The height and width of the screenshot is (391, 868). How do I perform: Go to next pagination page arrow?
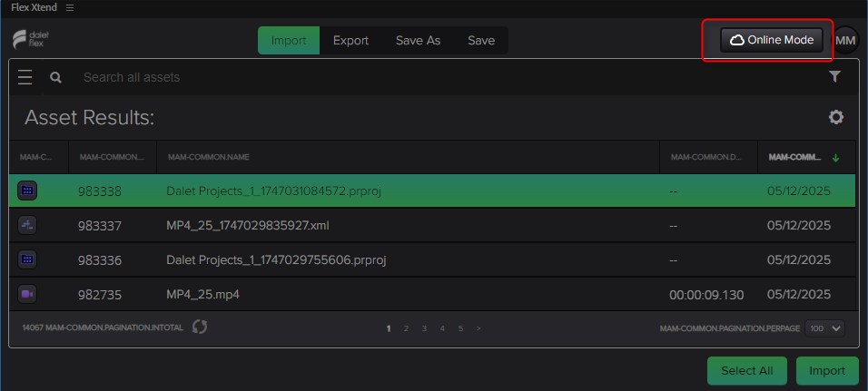click(x=478, y=328)
